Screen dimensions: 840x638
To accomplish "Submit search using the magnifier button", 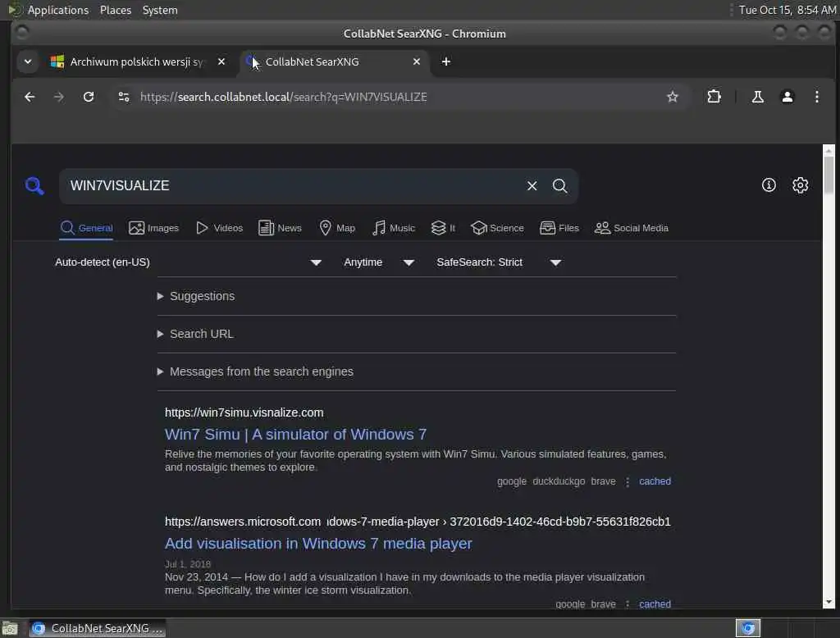I will pyautogui.click(x=559, y=186).
